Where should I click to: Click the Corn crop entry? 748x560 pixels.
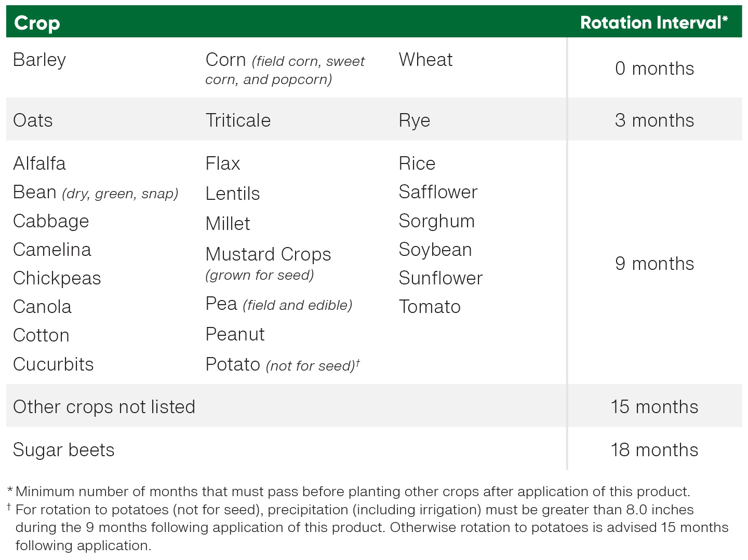(226, 60)
